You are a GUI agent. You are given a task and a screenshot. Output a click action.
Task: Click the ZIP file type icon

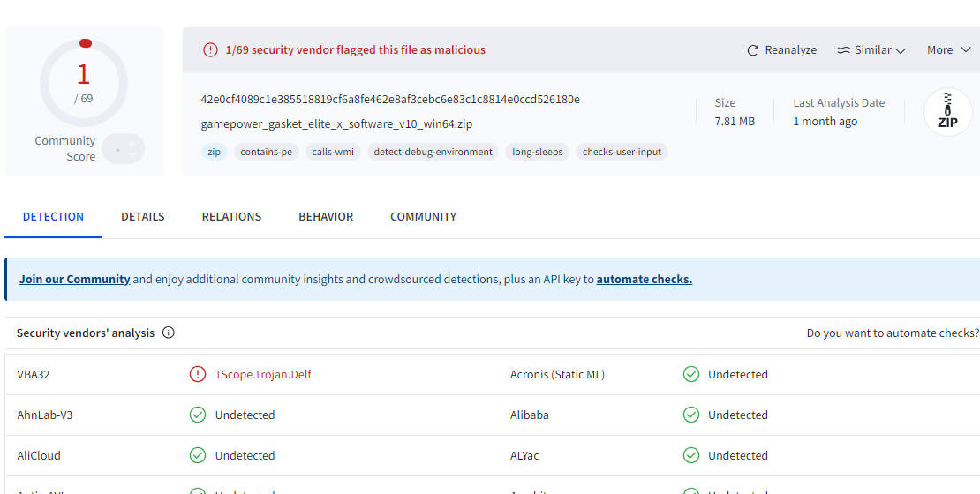pyautogui.click(x=947, y=113)
